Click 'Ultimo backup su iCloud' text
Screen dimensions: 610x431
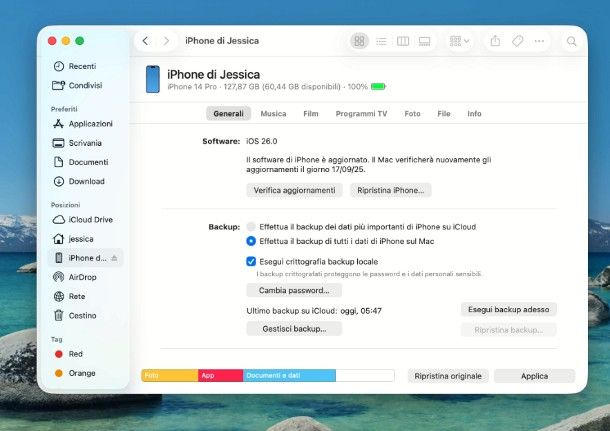(x=314, y=311)
